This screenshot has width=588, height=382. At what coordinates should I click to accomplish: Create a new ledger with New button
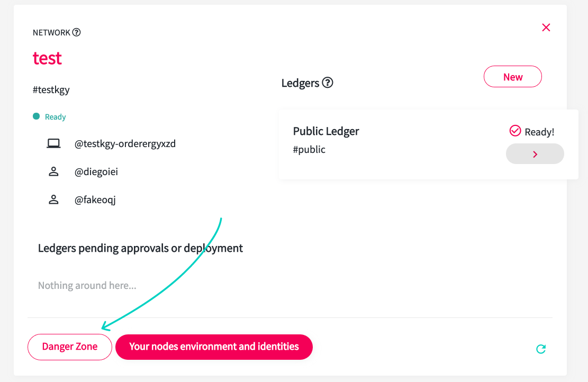(513, 77)
